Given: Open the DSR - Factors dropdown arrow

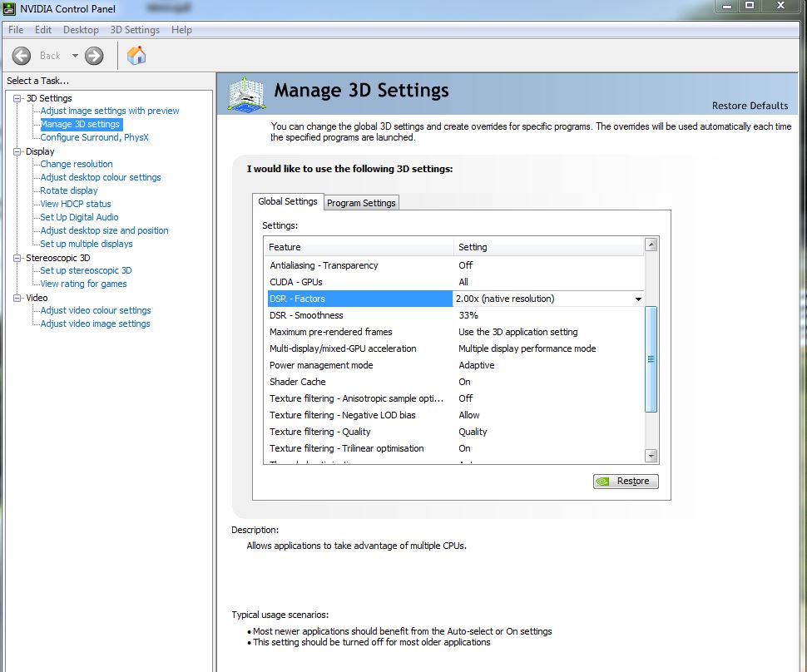Looking at the screenshot, I should 638,299.
